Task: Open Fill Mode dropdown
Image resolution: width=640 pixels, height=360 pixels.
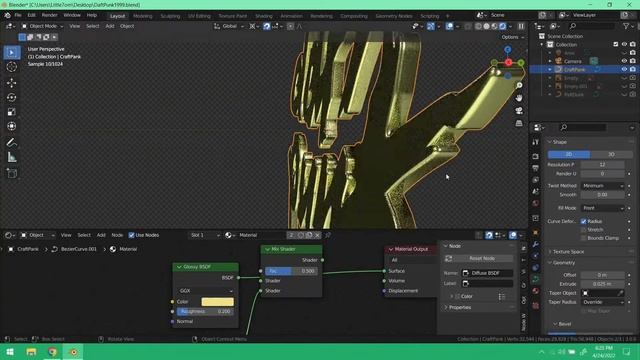Action: point(602,208)
